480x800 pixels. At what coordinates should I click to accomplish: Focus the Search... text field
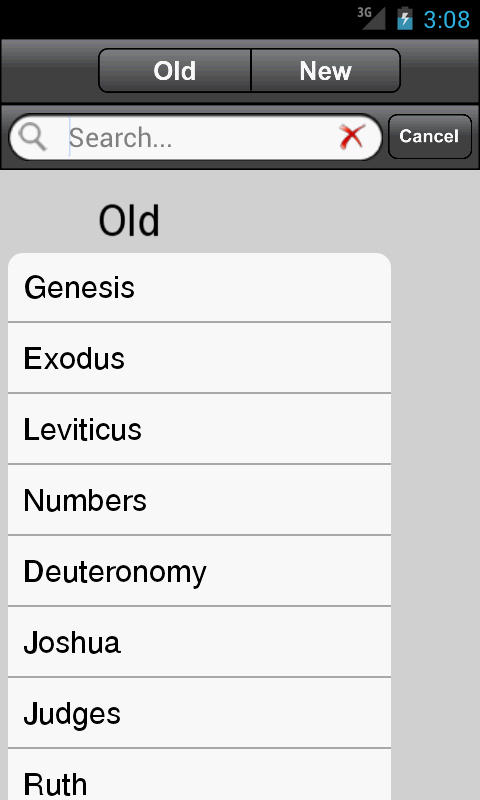tap(195, 137)
